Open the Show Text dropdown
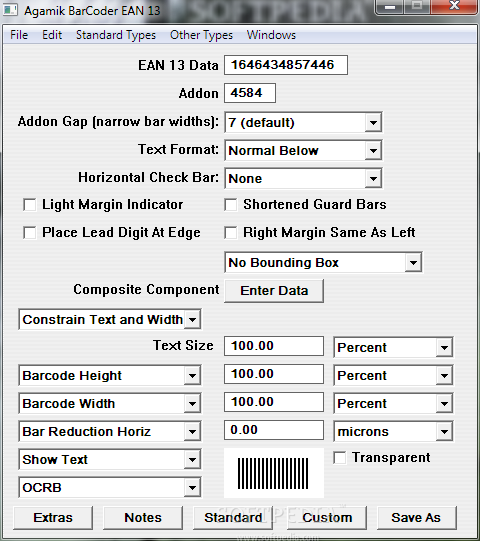 pyautogui.click(x=110, y=459)
